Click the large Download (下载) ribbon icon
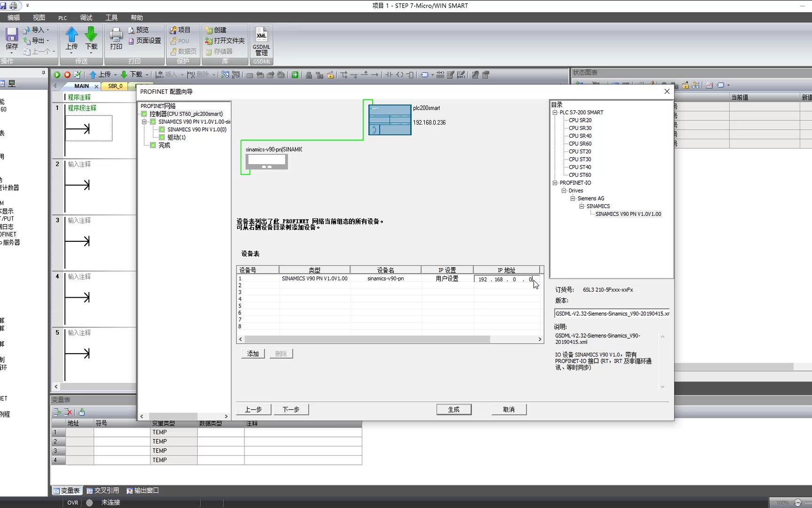812x508 pixels. click(91, 38)
